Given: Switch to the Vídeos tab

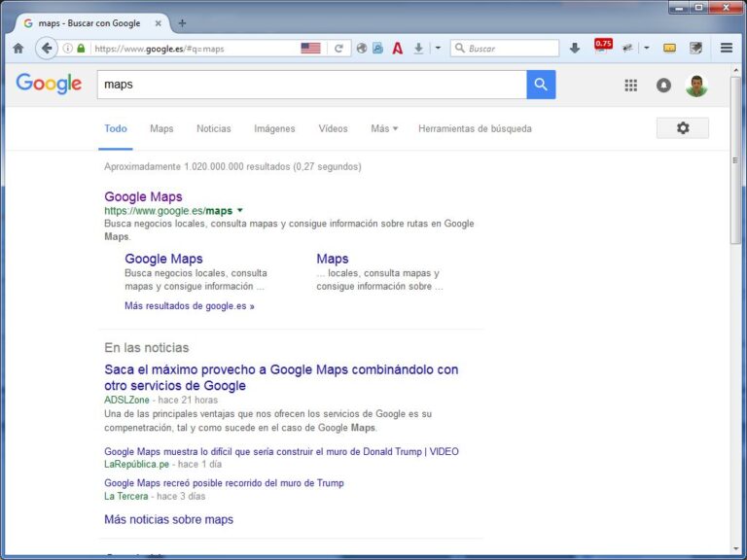Looking at the screenshot, I should click(333, 128).
